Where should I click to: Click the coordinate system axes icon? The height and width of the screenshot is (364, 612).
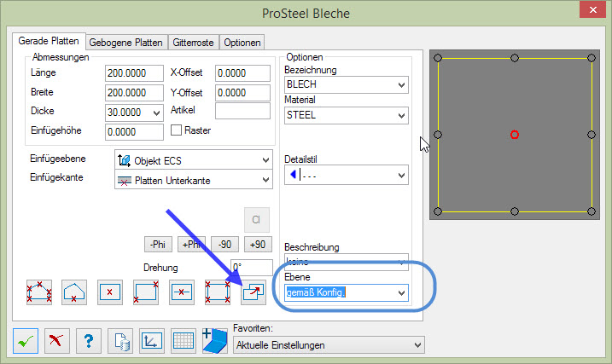152,341
